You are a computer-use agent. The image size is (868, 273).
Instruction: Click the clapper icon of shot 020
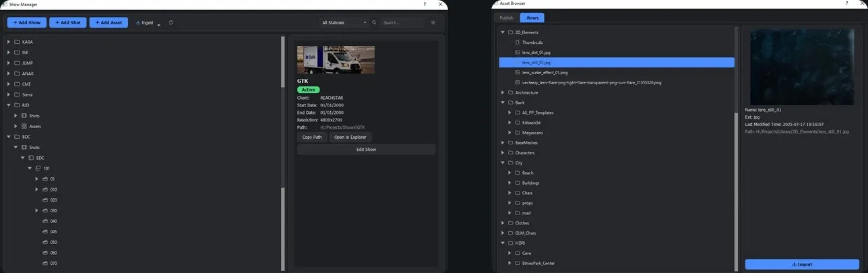pyautogui.click(x=45, y=200)
